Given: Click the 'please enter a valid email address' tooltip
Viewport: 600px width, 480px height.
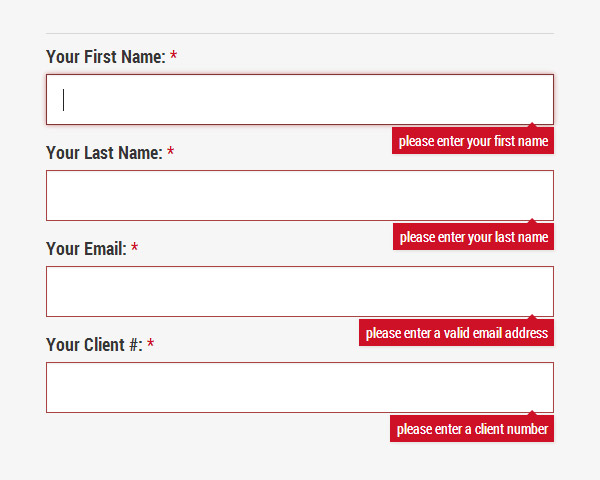Looking at the screenshot, I should click(x=457, y=333).
